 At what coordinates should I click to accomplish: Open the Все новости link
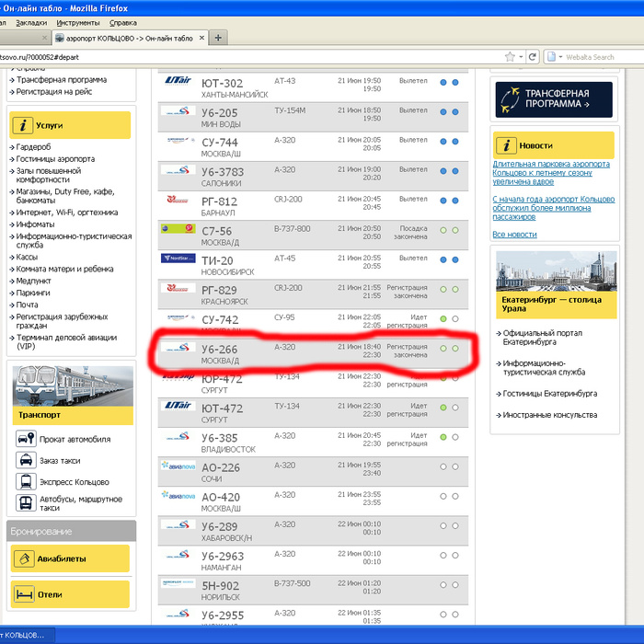coord(514,235)
